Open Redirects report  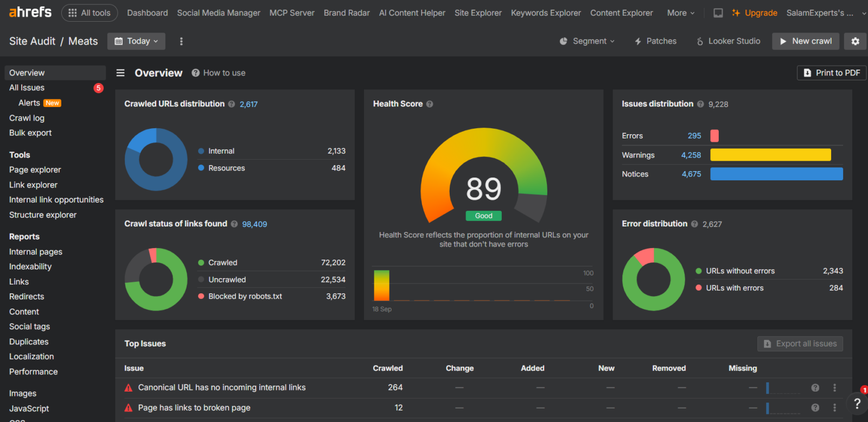coord(27,297)
